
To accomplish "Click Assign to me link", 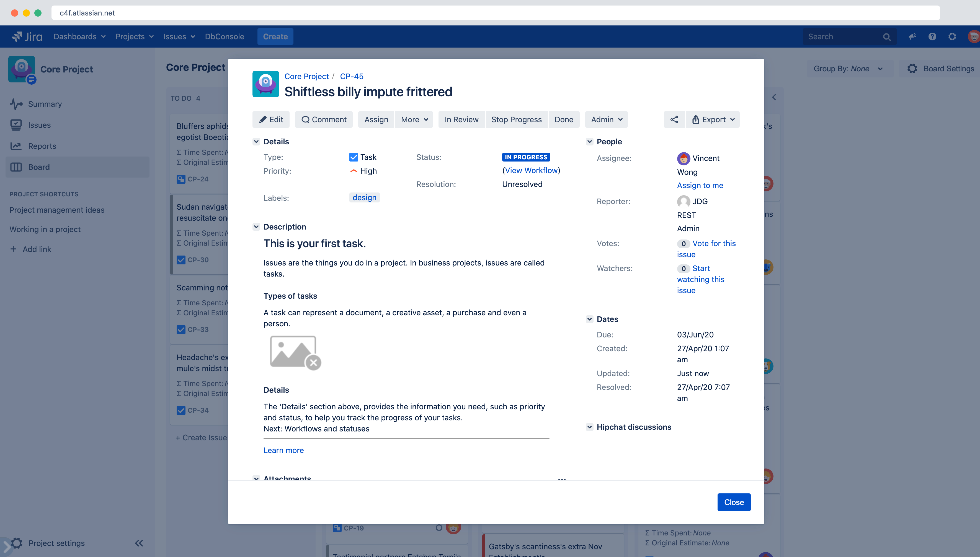I will (700, 185).
